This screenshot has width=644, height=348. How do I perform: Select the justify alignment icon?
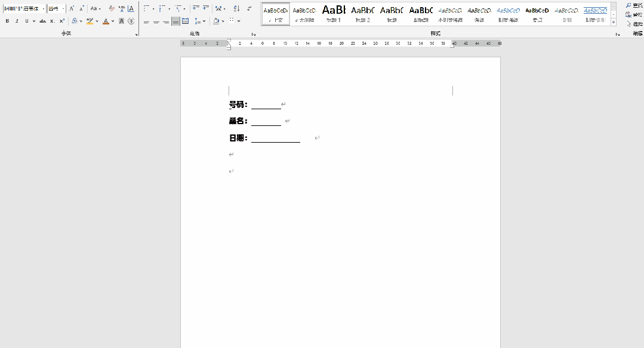pos(175,21)
